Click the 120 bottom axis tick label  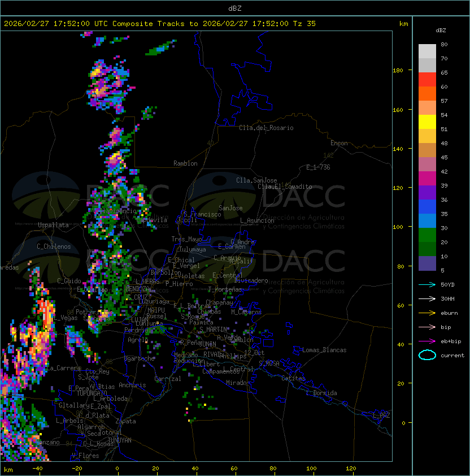click(x=351, y=469)
